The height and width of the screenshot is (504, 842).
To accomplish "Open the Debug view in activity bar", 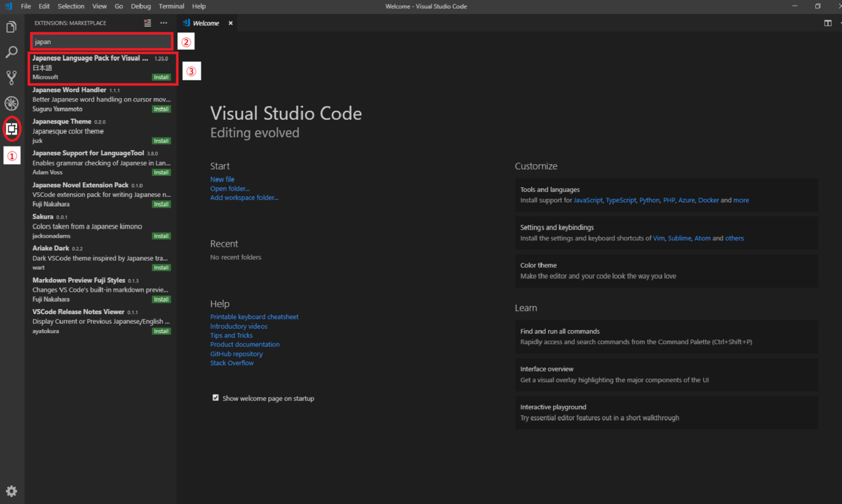I will (x=11, y=103).
